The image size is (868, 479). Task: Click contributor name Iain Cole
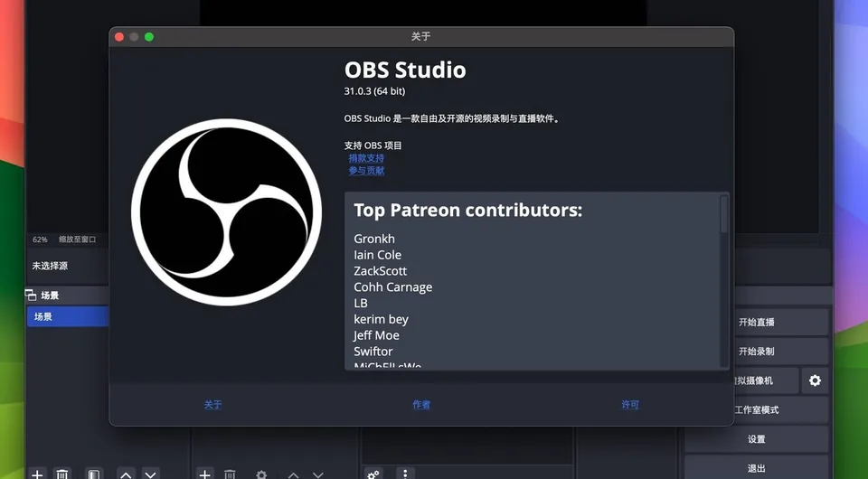(x=378, y=255)
